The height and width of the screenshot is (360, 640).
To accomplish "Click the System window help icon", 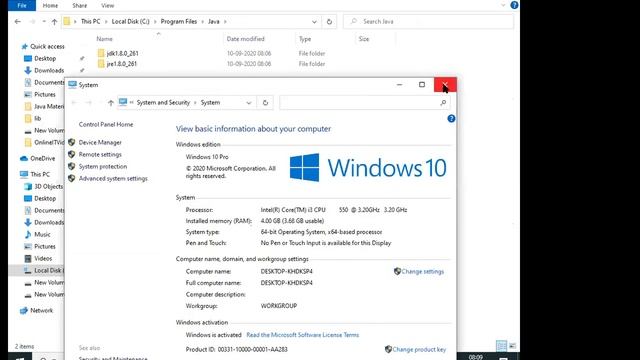I will coord(451,118).
